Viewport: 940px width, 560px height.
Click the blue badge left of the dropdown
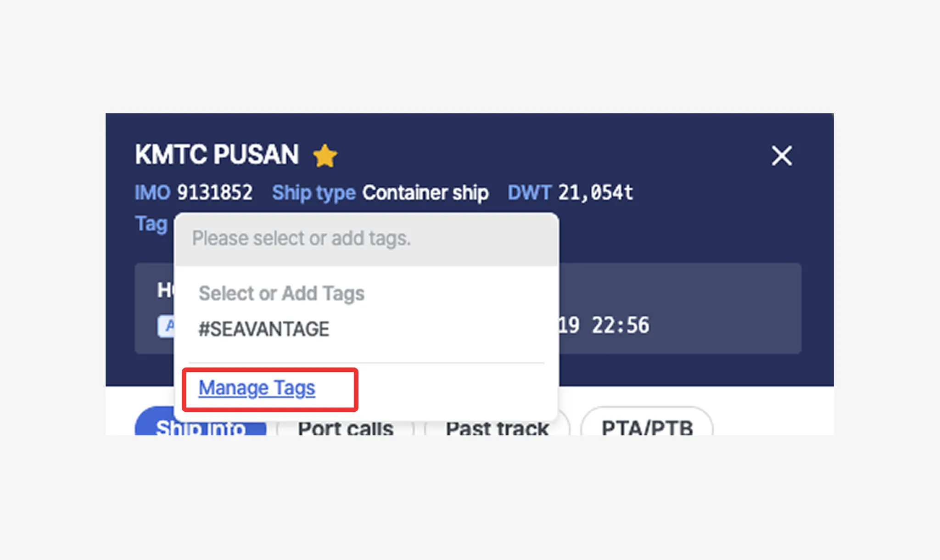click(x=166, y=326)
